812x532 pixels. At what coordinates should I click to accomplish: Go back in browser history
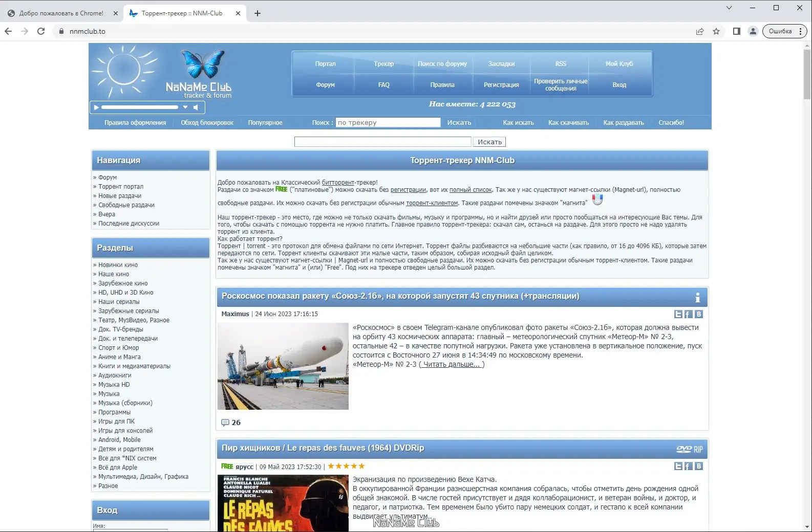point(8,31)
